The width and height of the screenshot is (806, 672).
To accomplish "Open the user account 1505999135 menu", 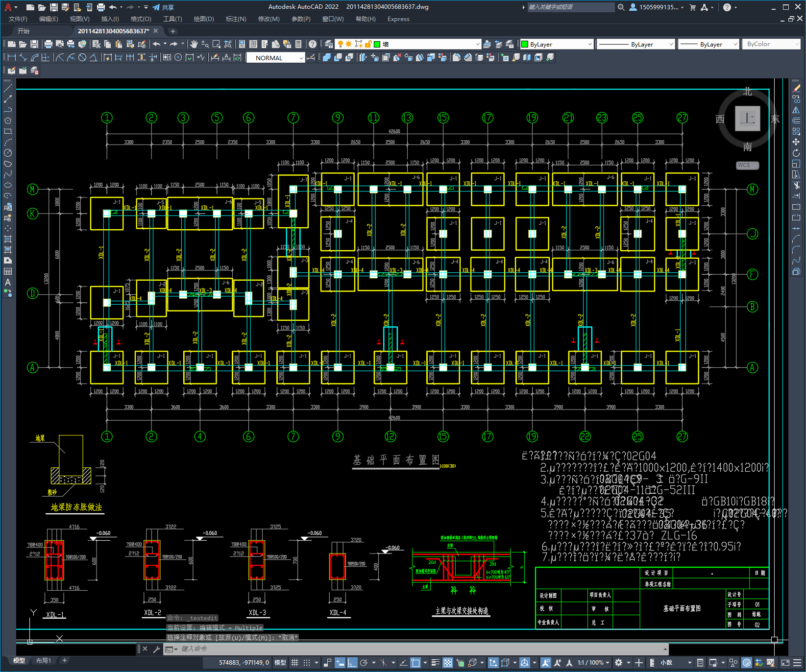I will click(657, 7).
